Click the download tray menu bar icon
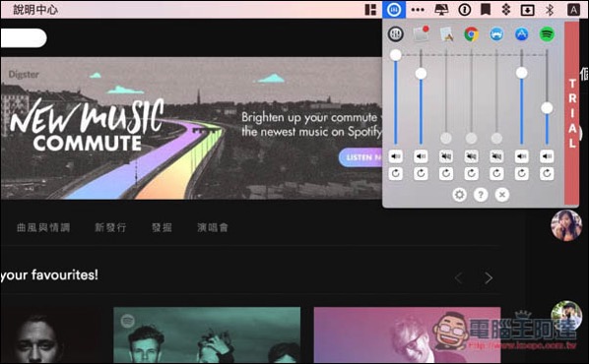589x364 pixels. point(527,10)
